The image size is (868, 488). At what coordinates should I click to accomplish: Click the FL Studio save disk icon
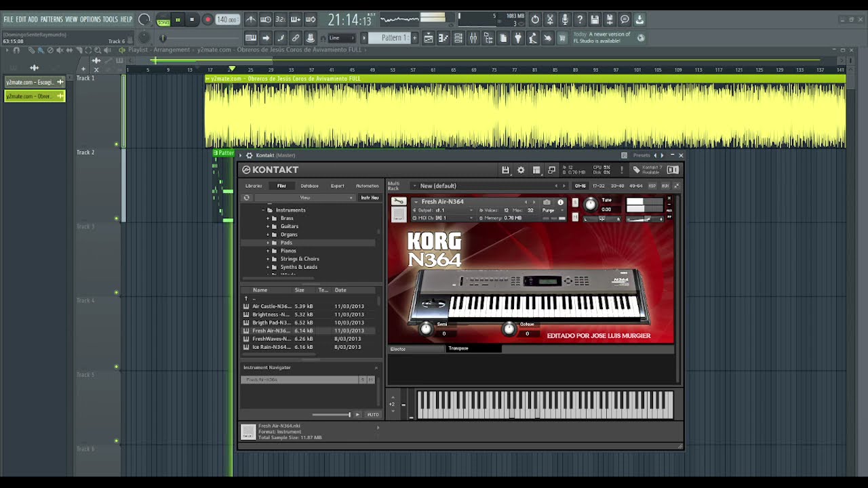[595, 20]
